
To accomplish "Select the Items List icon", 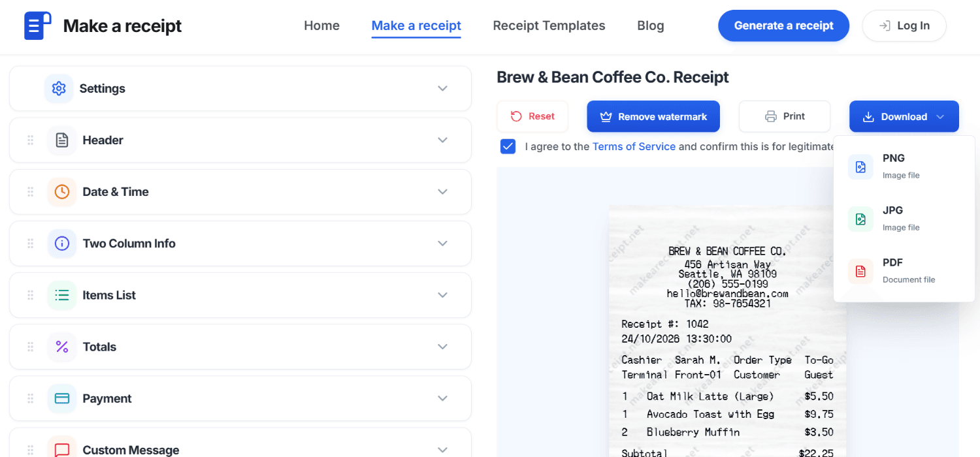I will pos(61,295).
